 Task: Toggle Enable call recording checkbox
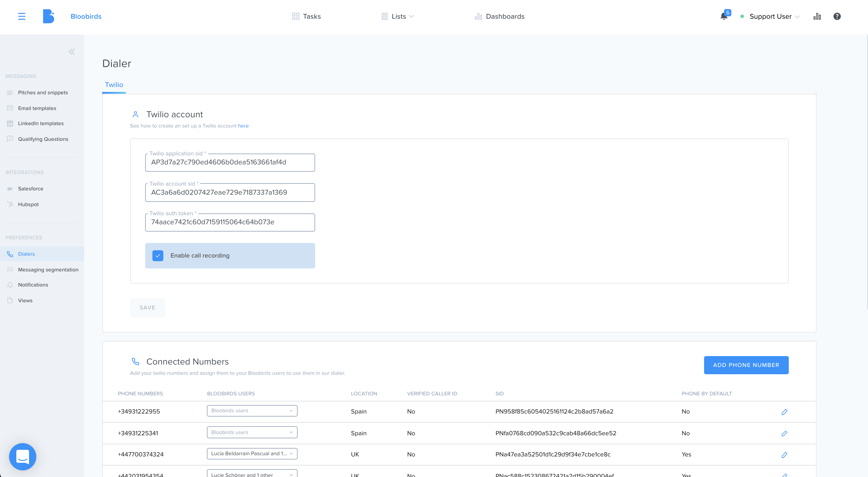click(158, 256)
